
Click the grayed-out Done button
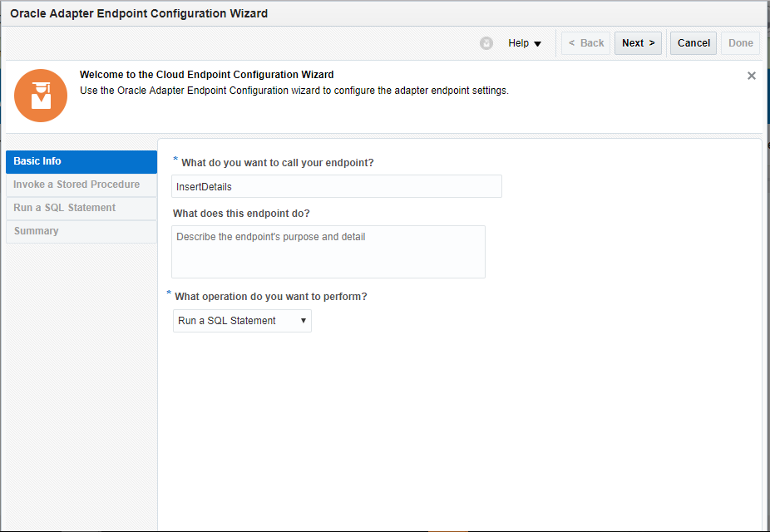(740, 43)
